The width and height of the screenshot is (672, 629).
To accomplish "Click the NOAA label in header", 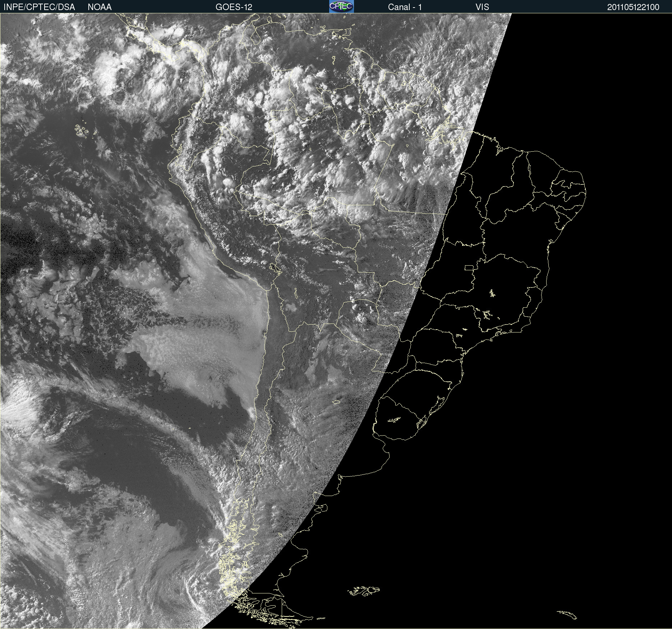I will pyautogui.click(x=100, y=7).
